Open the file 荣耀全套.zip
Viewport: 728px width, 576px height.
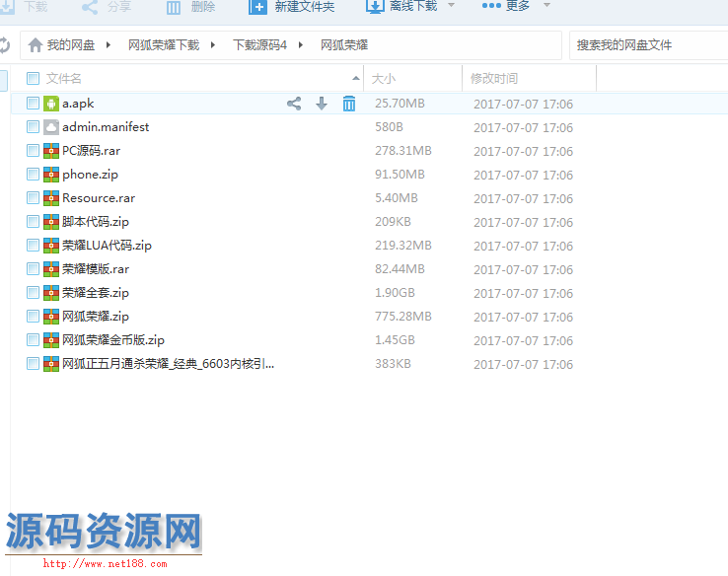(x=96, y=293)
